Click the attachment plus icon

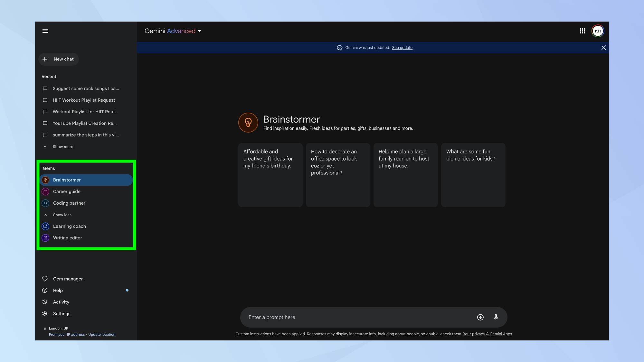[480, 317]
